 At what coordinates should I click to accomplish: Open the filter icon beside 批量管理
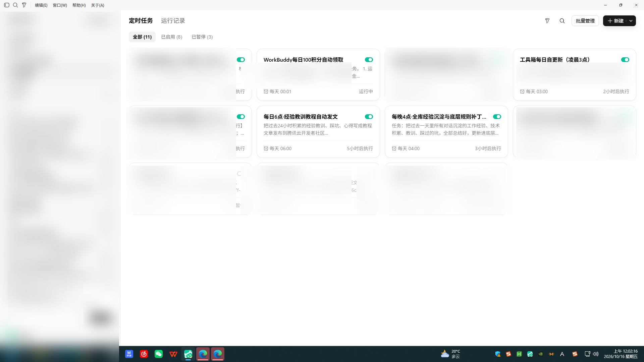[x=547, y=21]
